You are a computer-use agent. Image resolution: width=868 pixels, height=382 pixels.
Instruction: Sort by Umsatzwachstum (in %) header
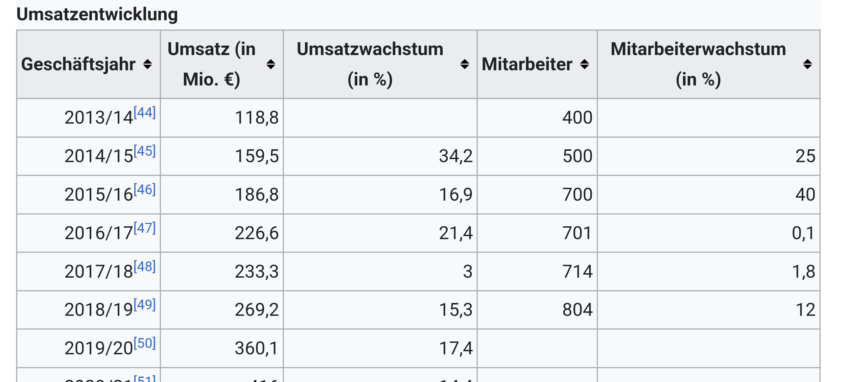point(370,64)
